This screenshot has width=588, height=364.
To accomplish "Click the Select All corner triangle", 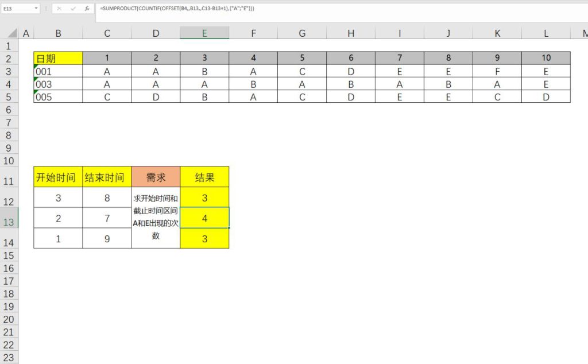I will 13,33.
